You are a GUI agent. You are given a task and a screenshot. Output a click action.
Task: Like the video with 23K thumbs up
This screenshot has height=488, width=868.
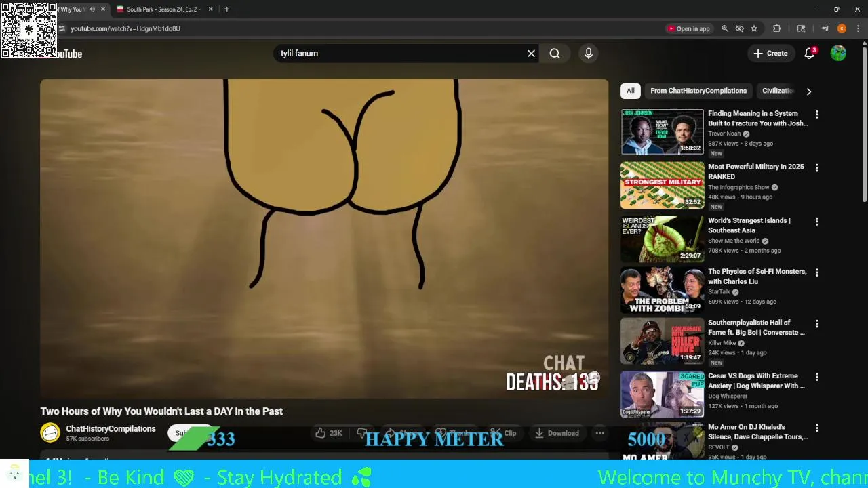329,433
